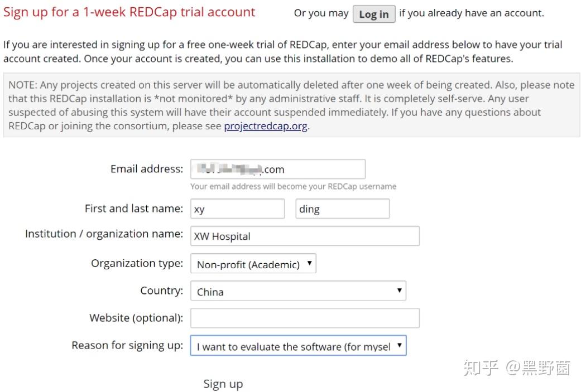Click the Organization type dropdown arrow

pyautogui.click(x=310, y=263)
